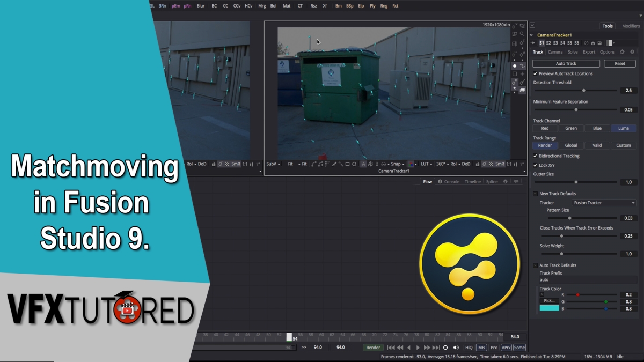
Task: Toggle Bidirectional Tracking checkbox
Action: (x=535, y=156)
